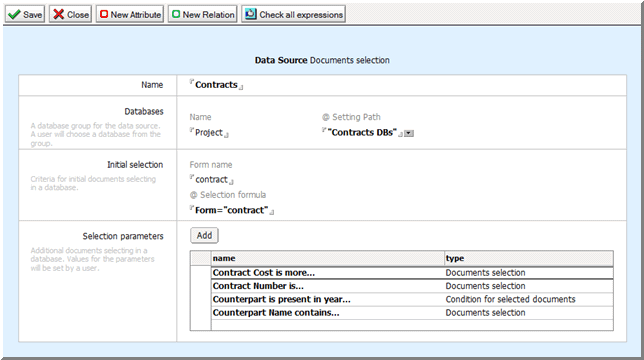This screenshot has height=360, width=644.
Task: Edit the Contracts name field
Action: [x=216, y=85]
